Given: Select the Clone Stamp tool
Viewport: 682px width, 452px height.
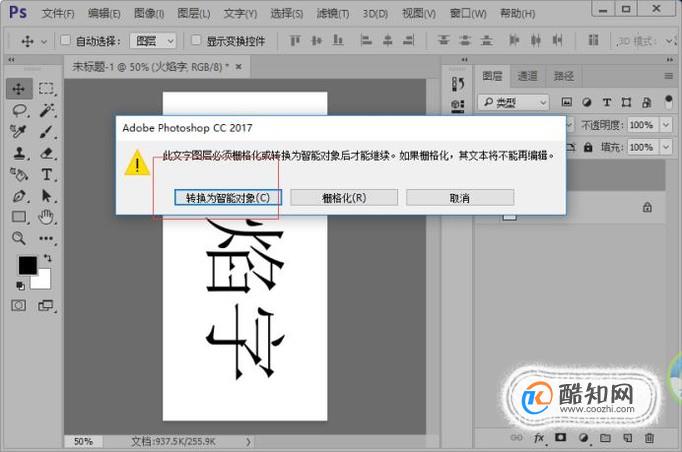Looking at the screenshot, I should (19, 153).
